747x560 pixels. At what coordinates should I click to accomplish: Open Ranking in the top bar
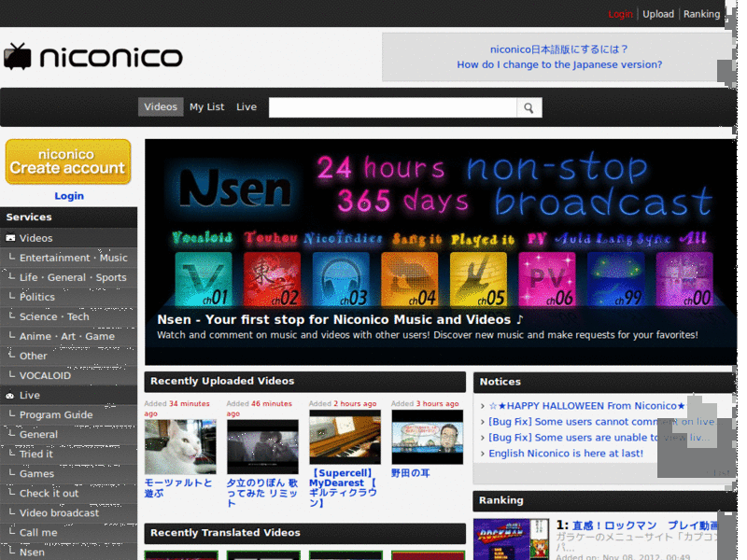click(x=701, y=14)
